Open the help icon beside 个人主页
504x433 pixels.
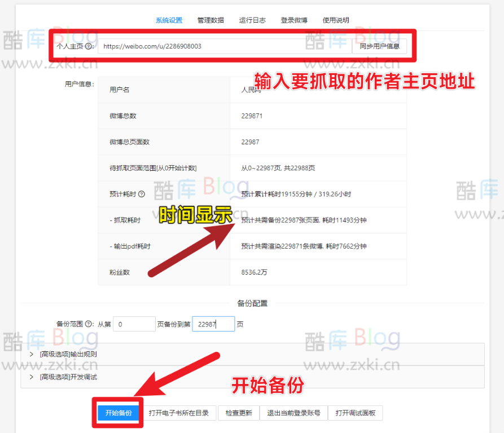click(88, 47)
